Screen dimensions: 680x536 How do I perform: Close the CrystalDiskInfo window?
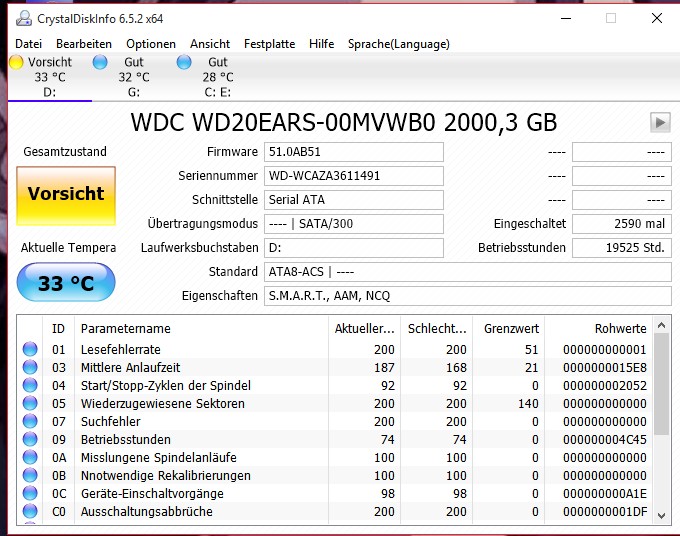click(657, 18)
